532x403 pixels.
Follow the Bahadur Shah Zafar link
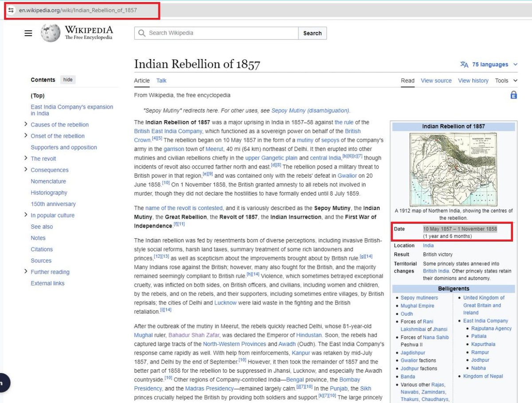194,335
